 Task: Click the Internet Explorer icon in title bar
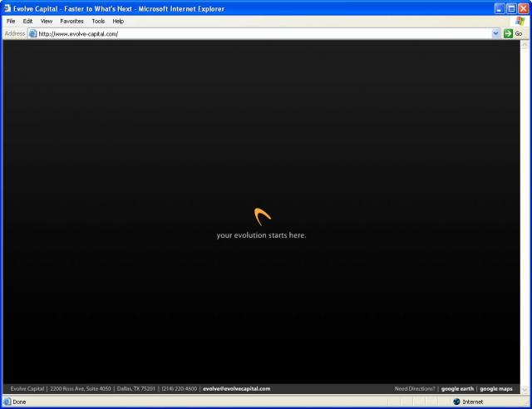click(7, 8)
